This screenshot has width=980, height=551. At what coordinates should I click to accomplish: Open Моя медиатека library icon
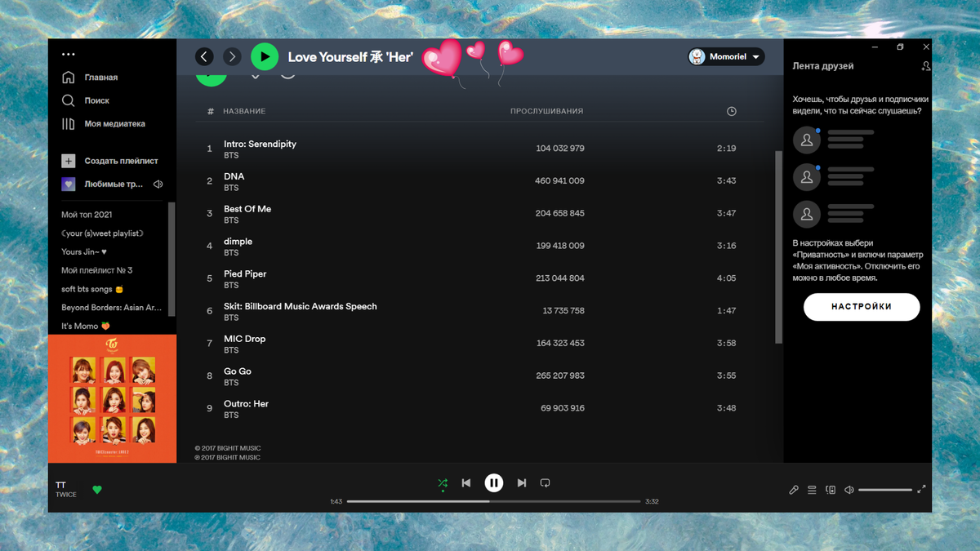click(x=69, y=125)
